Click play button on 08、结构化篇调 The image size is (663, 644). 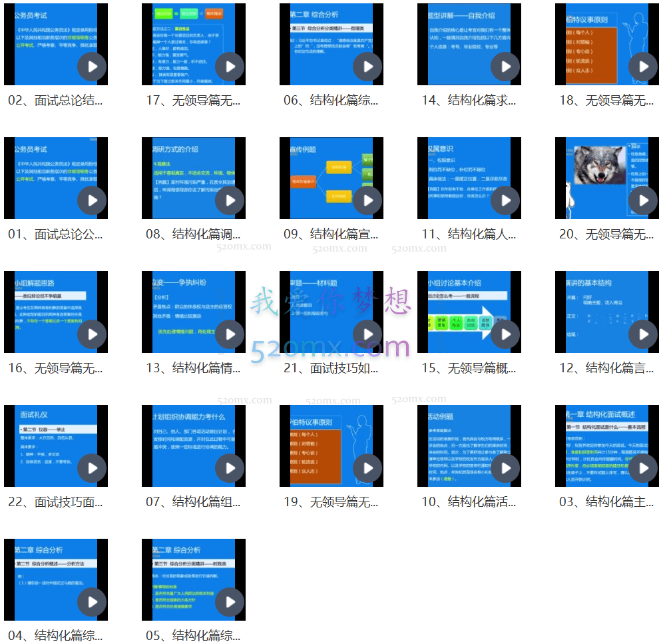[230, 200]
